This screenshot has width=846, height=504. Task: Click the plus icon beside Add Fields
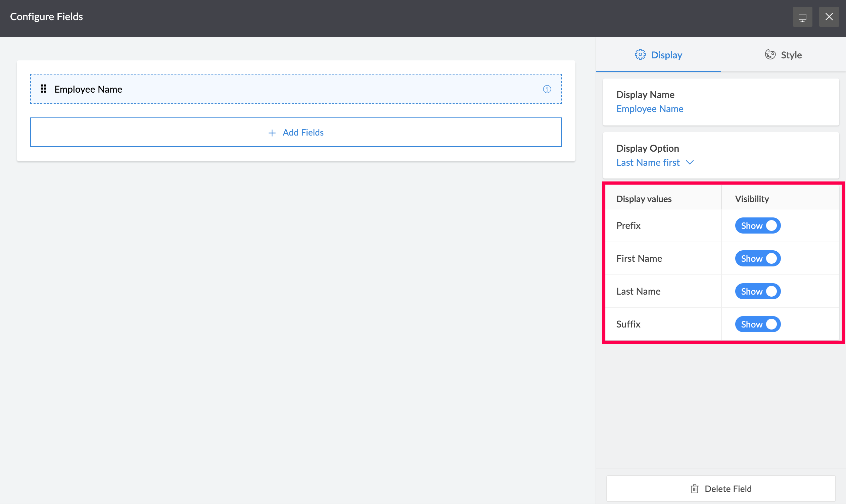pyautogui.click(x=272, y=133)
